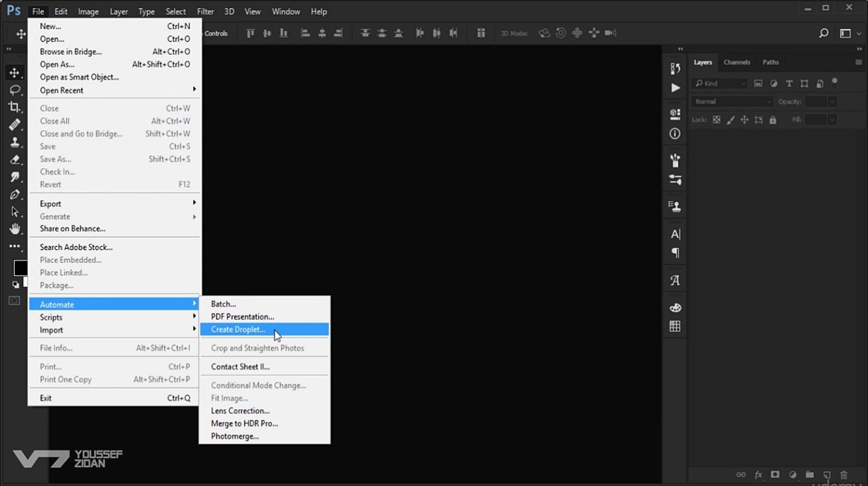Open the Normal blend mode dropdown
The width and height of the screenshot is (868, 486).
(732, 102)
